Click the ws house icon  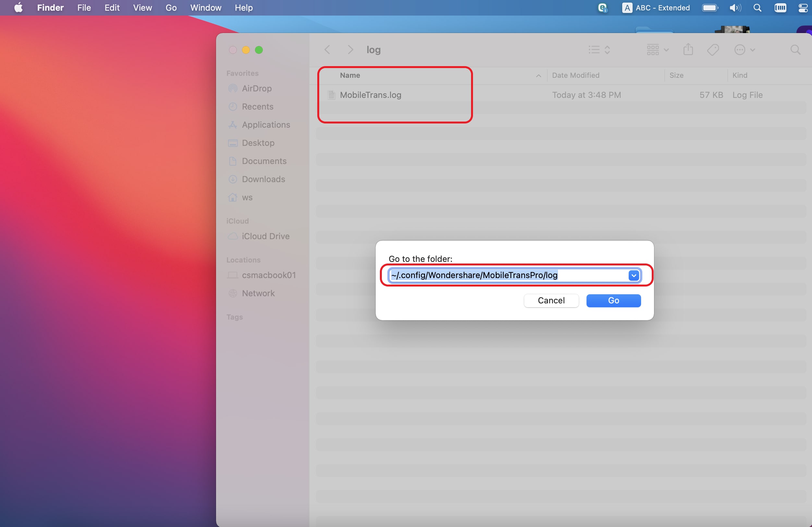click(x=233, y=197)
